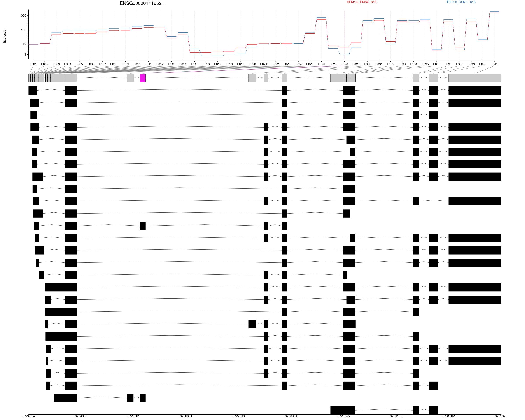Click genomic coordinate 6728381
The height and width of the screenshot is (420, 525).
tap(291, 416)
